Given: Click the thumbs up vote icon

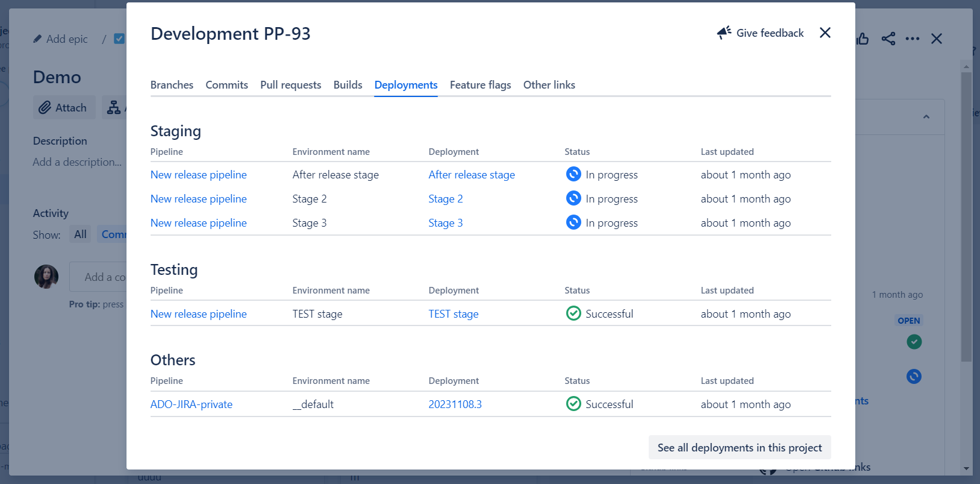Looking at the screenshot, I should tap(863, 39).
